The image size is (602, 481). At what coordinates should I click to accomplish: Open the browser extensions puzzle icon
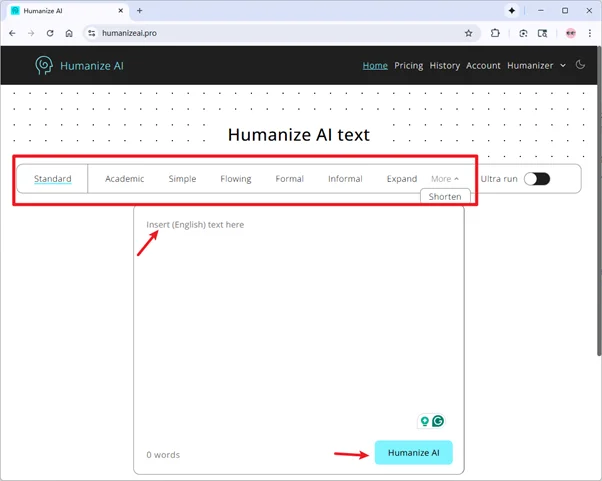tap(495, 33)
